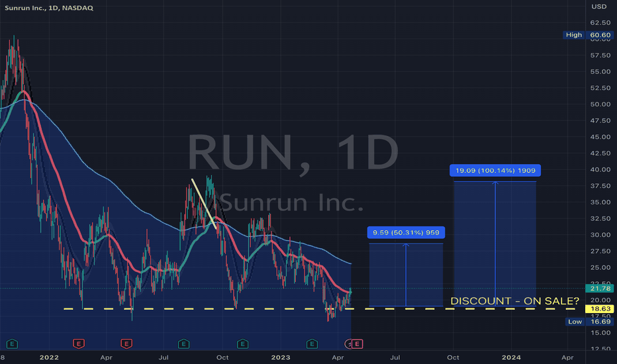The image size is (617, 364).
Task: Select the High 60.60 price label
Action: tap(588, 35)
